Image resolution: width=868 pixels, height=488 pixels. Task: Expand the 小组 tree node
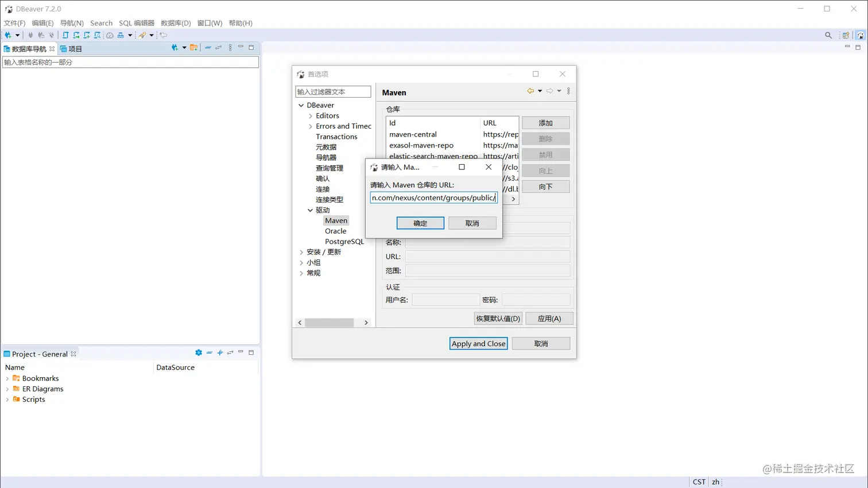coord(301,262)
